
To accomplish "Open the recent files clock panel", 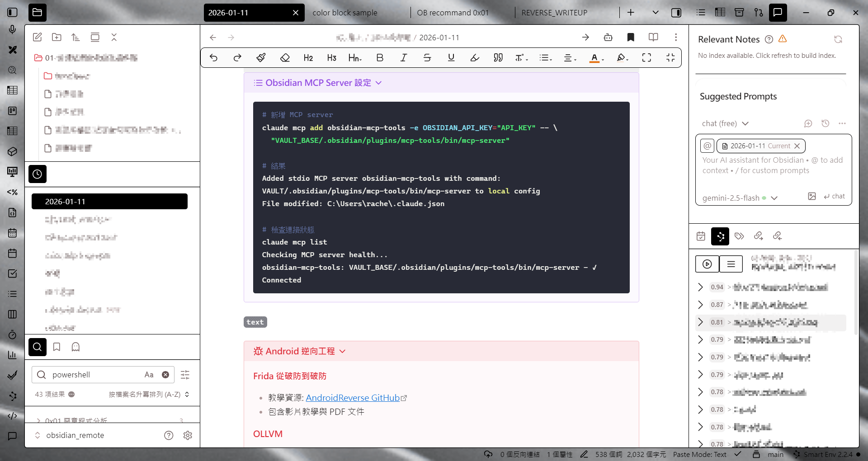I will click(x=38, y=174).
